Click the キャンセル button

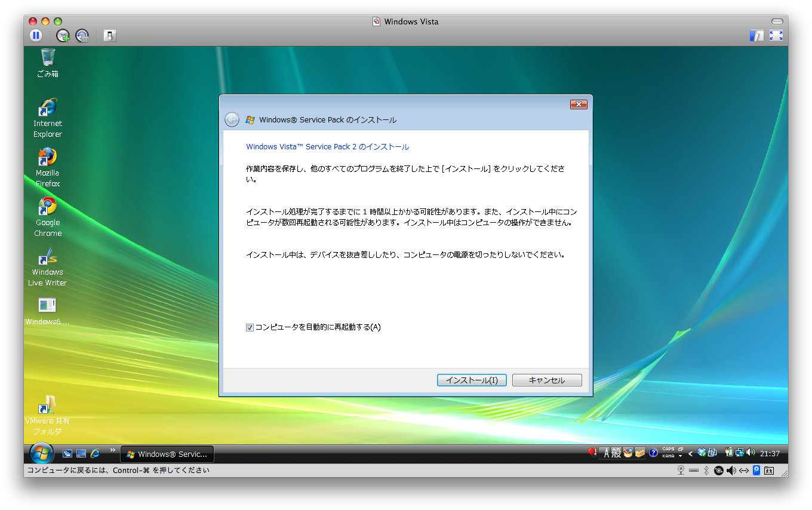point(547,380)
